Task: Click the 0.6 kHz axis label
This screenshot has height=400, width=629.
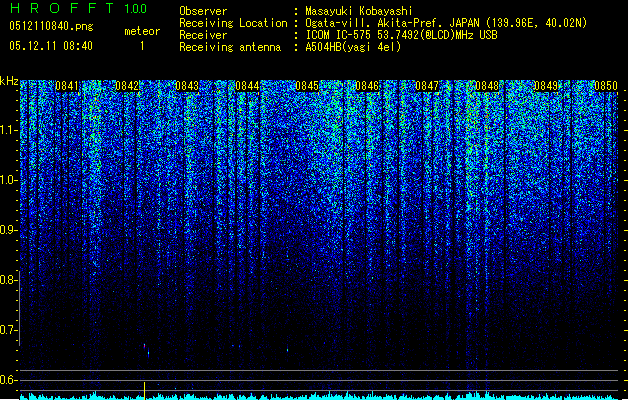Action: pos(7,380)
